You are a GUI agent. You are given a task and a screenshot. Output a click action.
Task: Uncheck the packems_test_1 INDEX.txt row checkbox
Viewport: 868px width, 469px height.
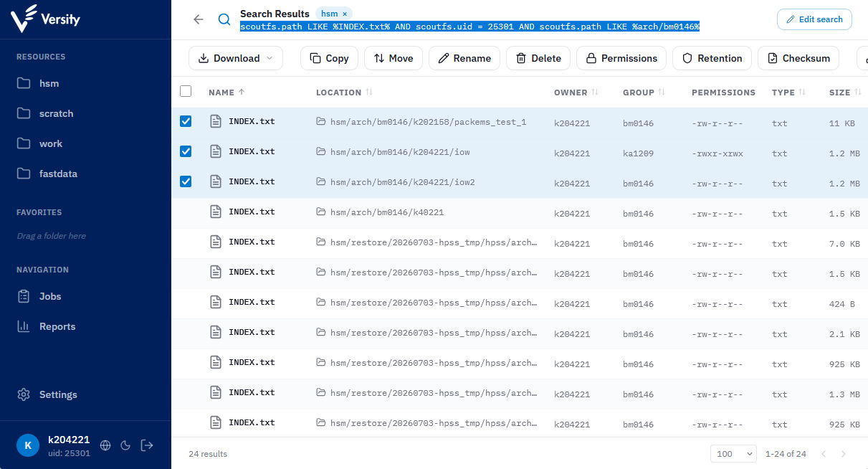click(x=186, y=121)
